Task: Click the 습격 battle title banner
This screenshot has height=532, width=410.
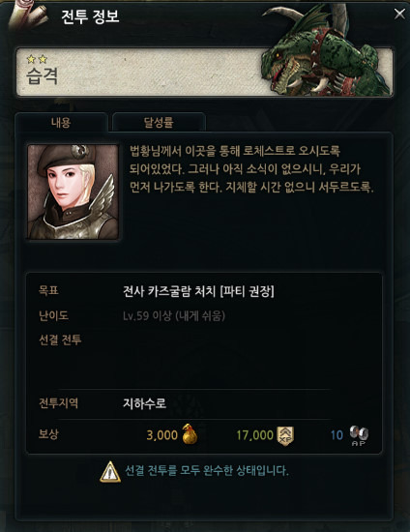Action: pyautogui.click(x=205, y=72)
